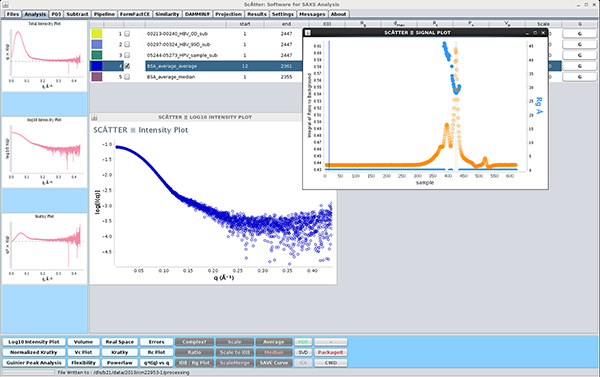This screenshot has height=377, width=600.
Task: Click the yellow color swatch of dataset 1
Action: (x=97, y=34)
